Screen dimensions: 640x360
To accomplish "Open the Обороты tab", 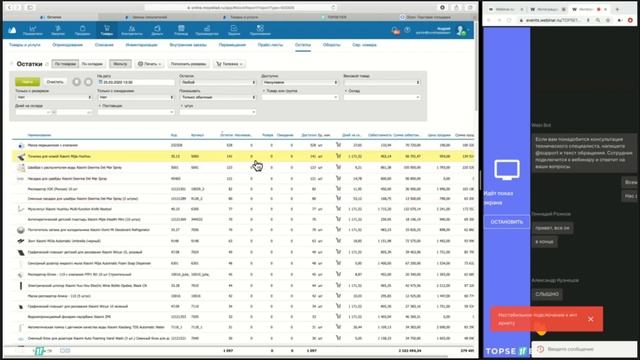I will (x=331, y=45).
